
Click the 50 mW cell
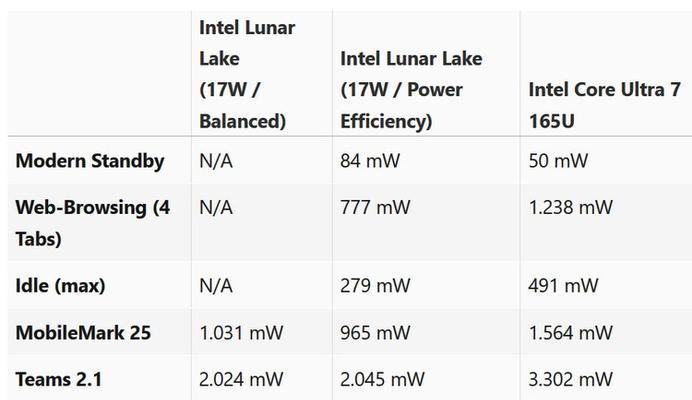558,161
